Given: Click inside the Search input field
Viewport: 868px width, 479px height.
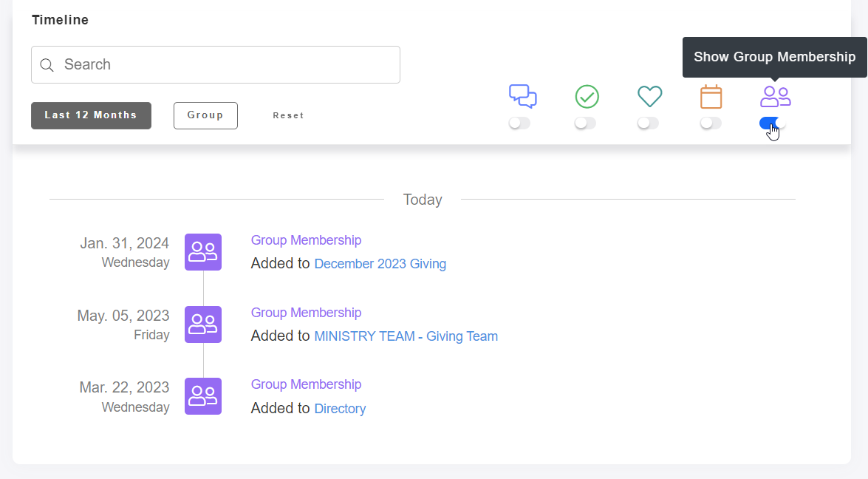Looking at the screenshot, I should pos(214,65).
